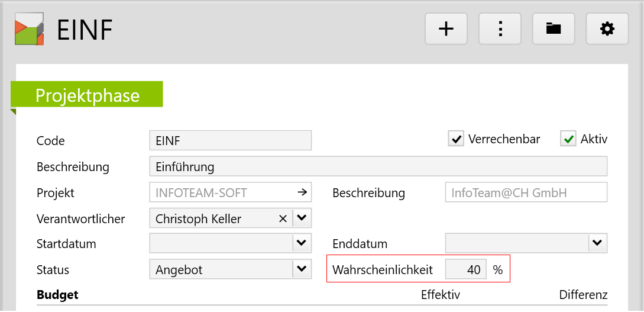This screenshot has height=312, width=644.
Task: Clear Verantwortlicher with the X icon
Action: tap(283, 219)
